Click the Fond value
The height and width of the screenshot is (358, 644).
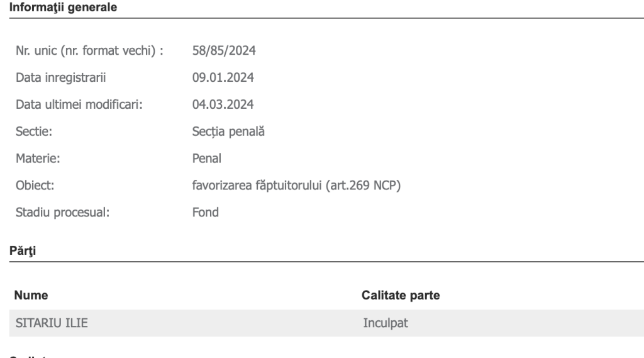pyautogui.click(x=205, y=212)
